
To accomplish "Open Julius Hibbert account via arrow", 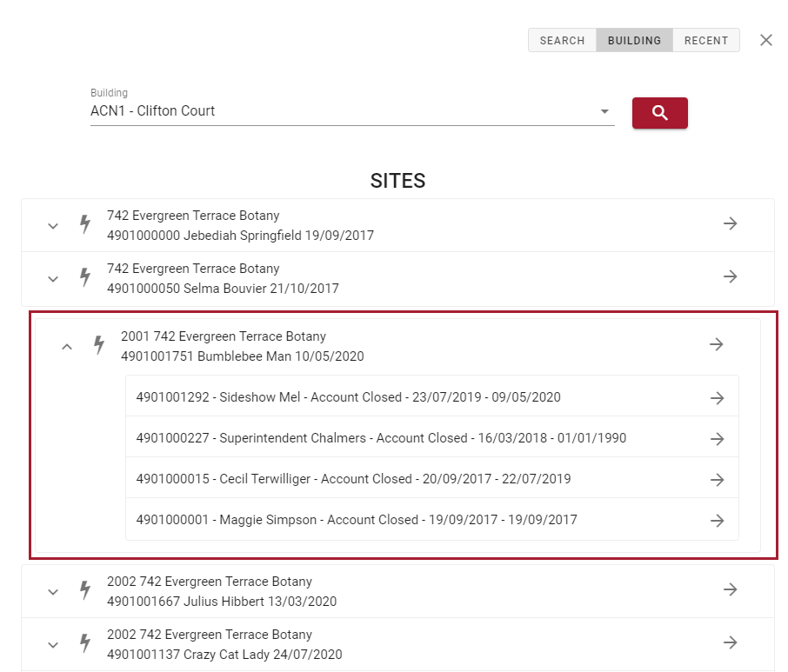I will coord(731,589).
